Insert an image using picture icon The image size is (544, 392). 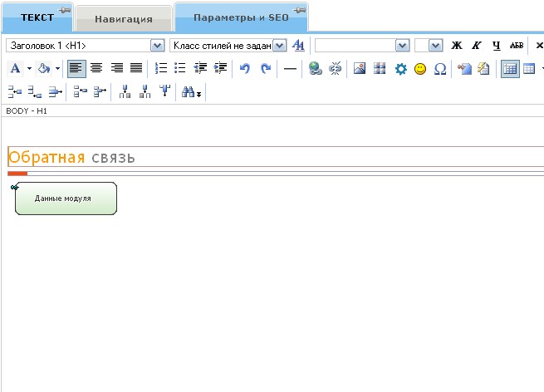point(360,69)
